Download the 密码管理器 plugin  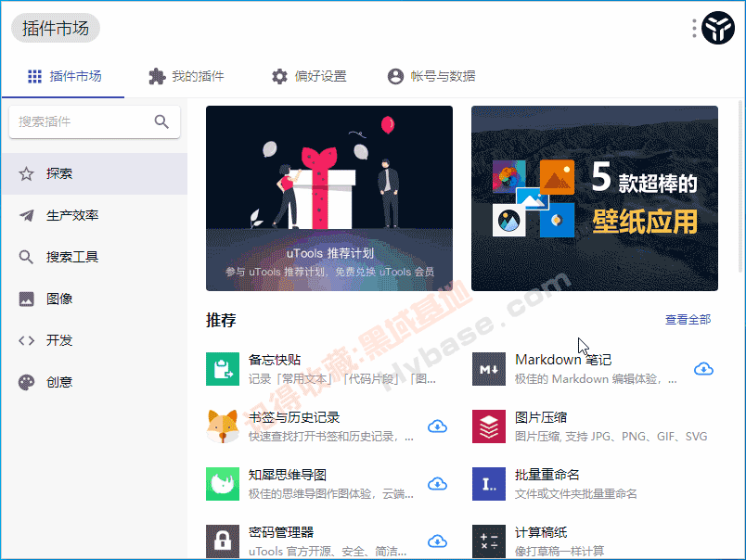[x=437, y=541]
